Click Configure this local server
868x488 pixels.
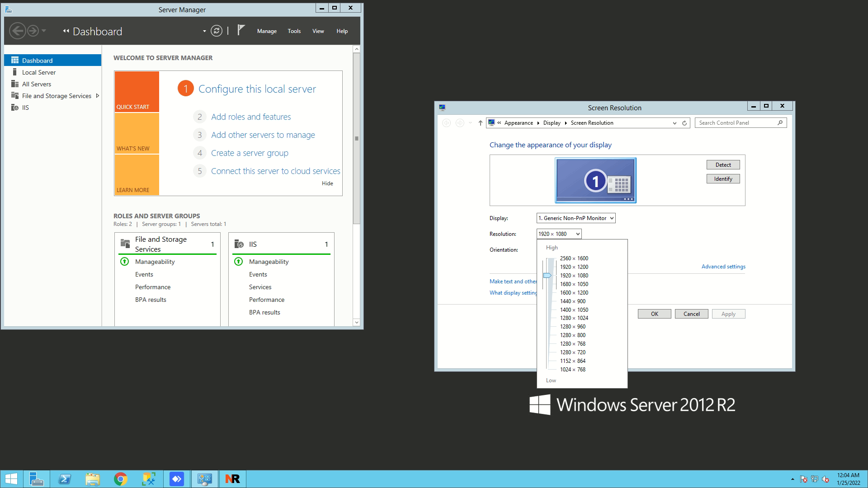point(257,89)
